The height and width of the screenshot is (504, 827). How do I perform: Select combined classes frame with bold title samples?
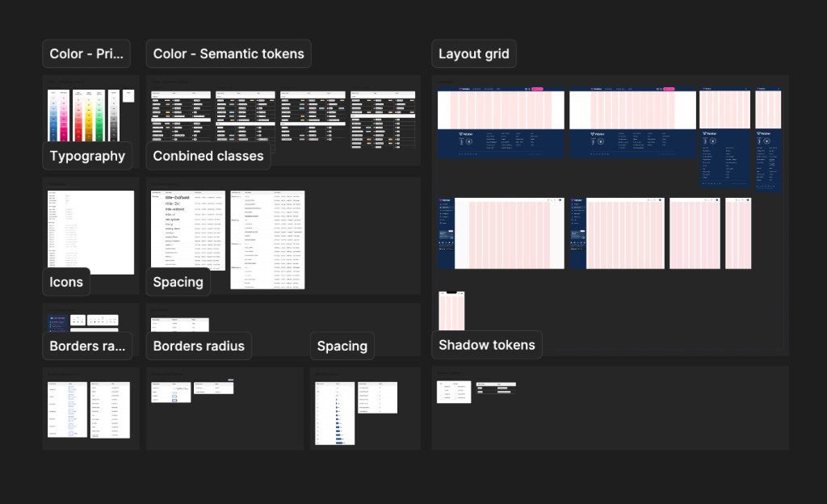click(x=187, y=230)
